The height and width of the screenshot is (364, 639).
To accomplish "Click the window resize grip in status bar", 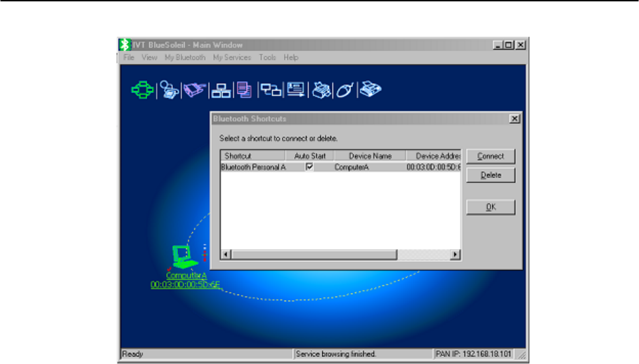I will tap(522, 355).
